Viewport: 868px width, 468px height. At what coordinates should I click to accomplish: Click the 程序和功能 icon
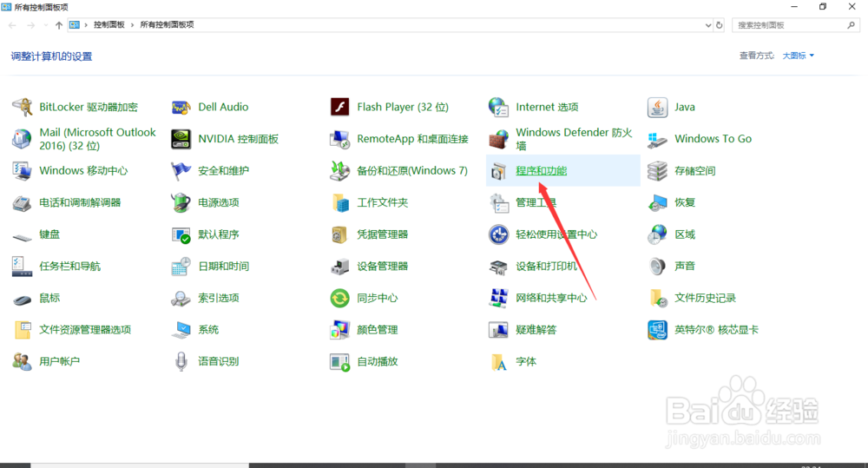click(x=499, y=170)
